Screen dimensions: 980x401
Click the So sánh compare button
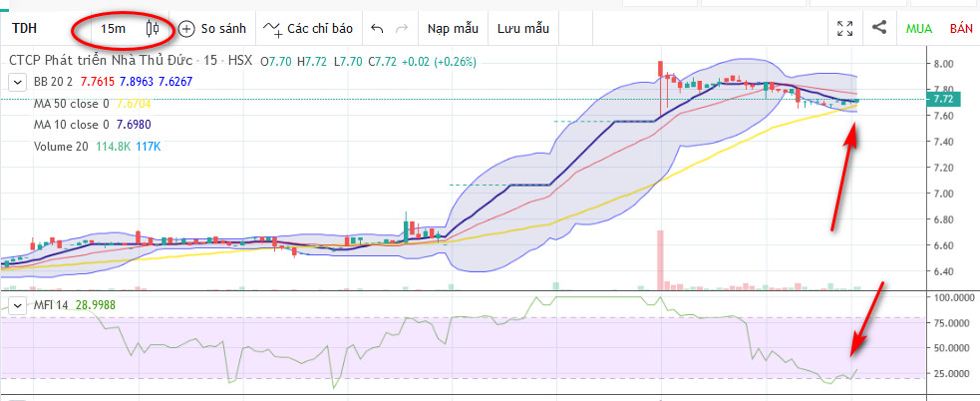(212, 28)
